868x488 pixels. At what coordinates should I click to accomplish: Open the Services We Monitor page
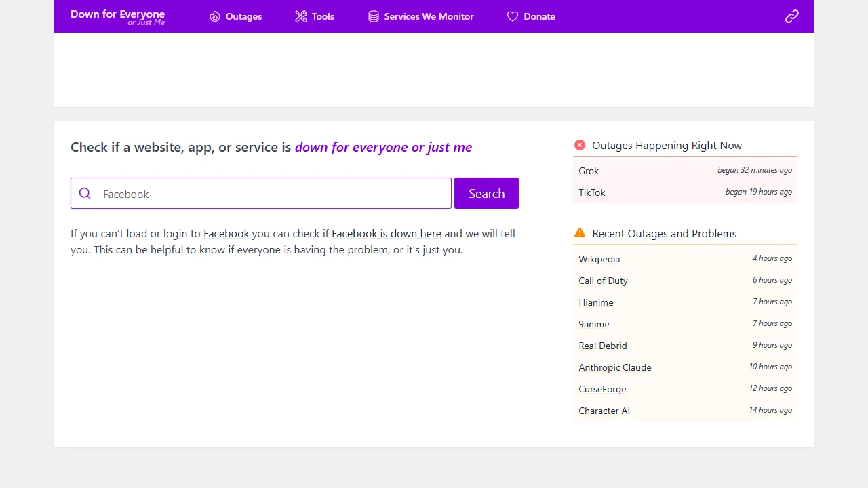coord(429,16)
